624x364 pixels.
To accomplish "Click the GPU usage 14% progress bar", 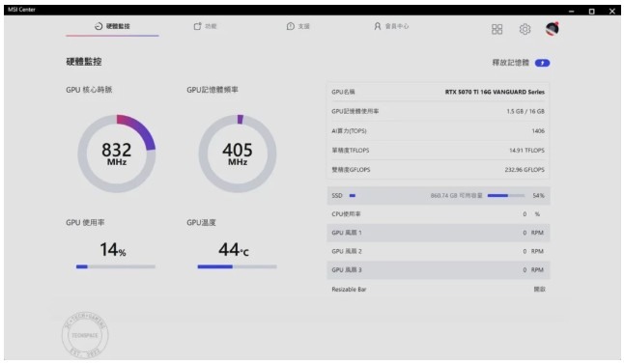I will 116,266.
